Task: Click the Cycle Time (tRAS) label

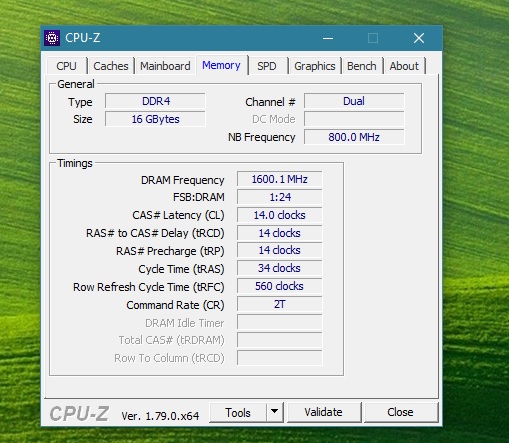Action: [181, 269]
